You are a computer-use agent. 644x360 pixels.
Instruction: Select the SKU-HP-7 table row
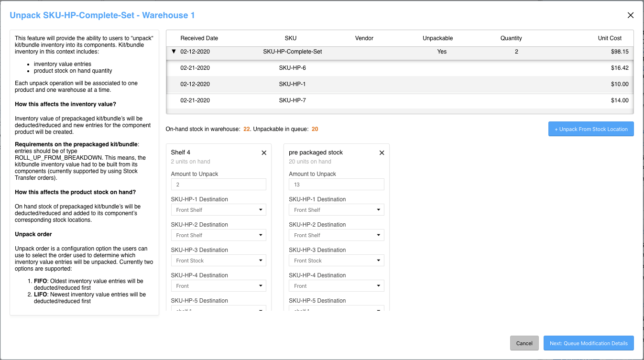pos(400,100)
